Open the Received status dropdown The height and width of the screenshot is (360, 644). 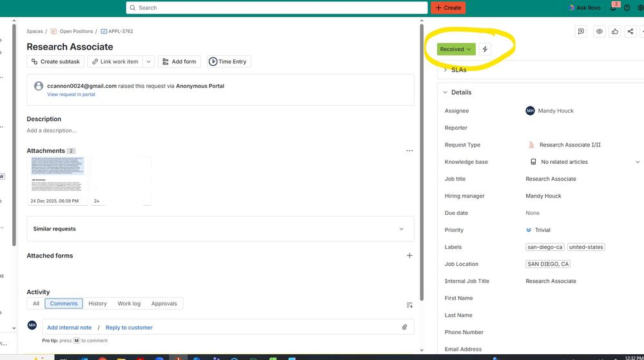[x=456, y=49]
